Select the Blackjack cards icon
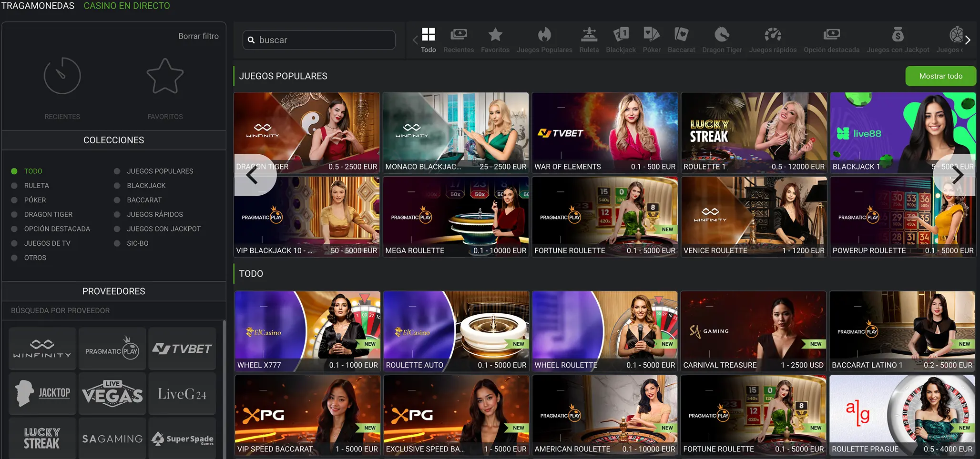Screen dimensions: 980x459 pyautogui.click(x=621, y=35)
